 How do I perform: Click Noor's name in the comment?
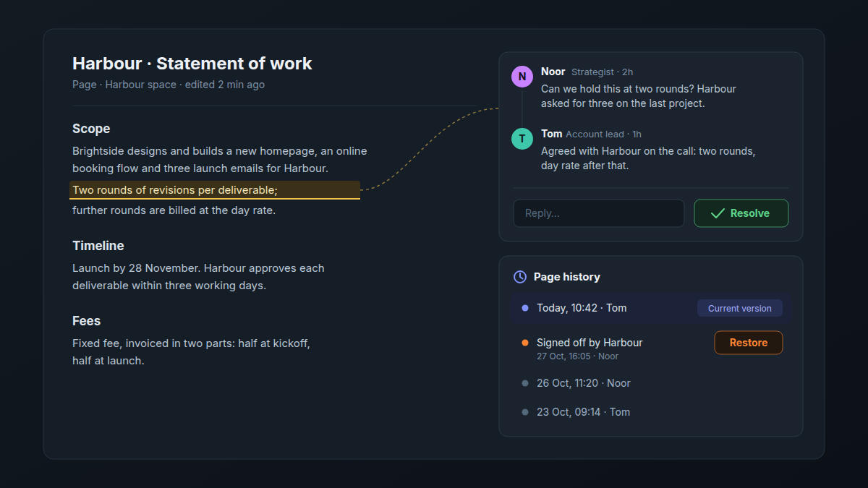coord(553,72)
